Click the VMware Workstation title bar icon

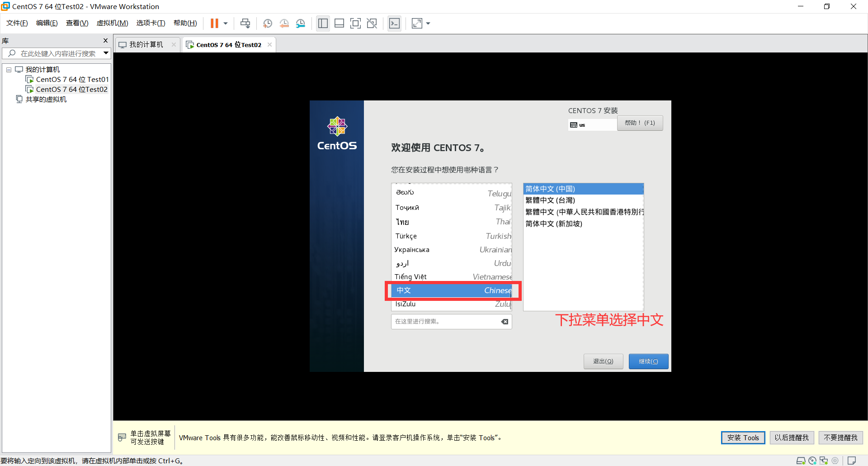(5, 6)
